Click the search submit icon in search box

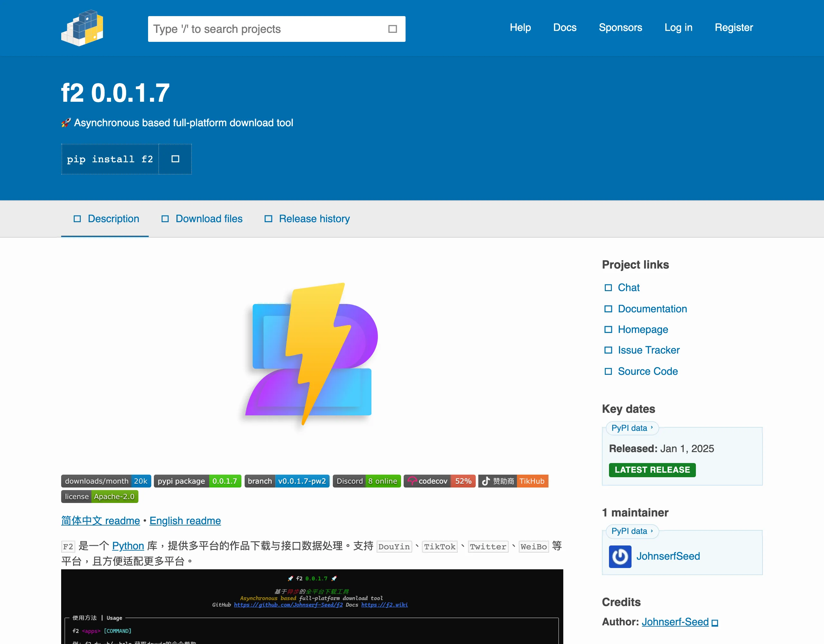point(392,29)
